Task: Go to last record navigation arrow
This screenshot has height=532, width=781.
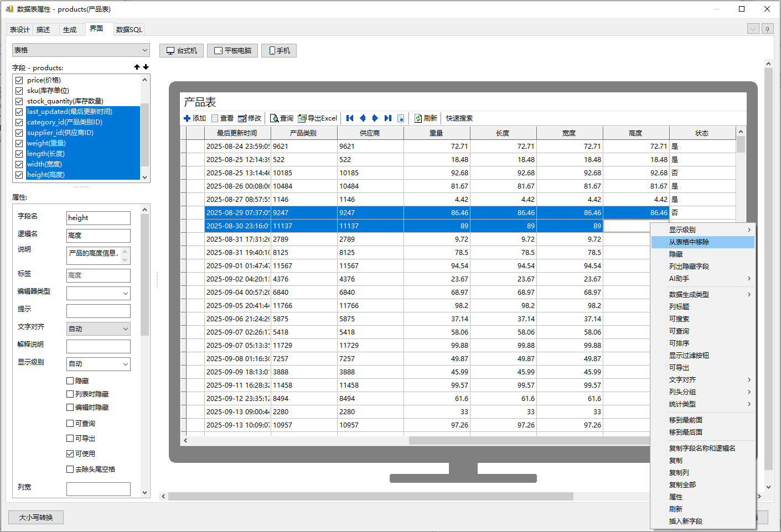Action: pyautogui.click(x=388, y=118)
